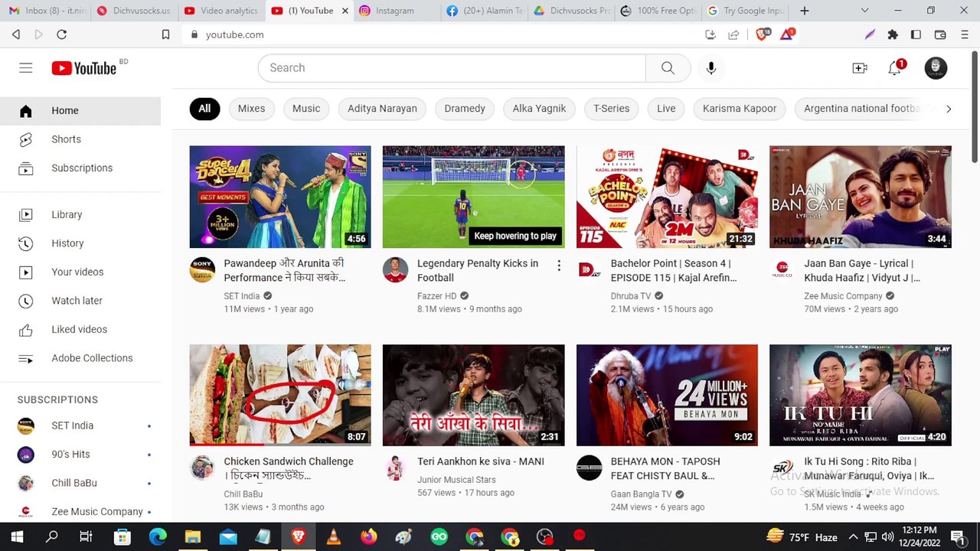Play Chicken Sandwich Challenge thumbnail

[280, 395]
